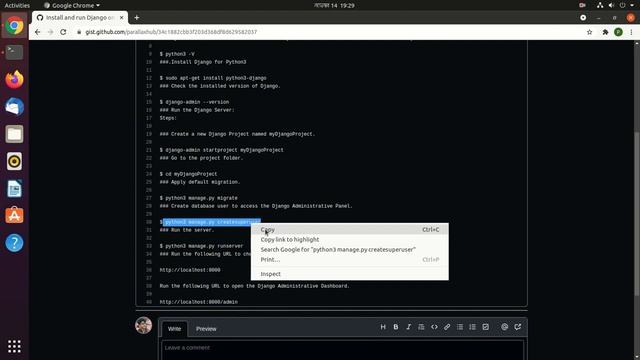This screenshot has height=360, width=640.
Task: Switch to the Preview tab
Action: point(206,329)
